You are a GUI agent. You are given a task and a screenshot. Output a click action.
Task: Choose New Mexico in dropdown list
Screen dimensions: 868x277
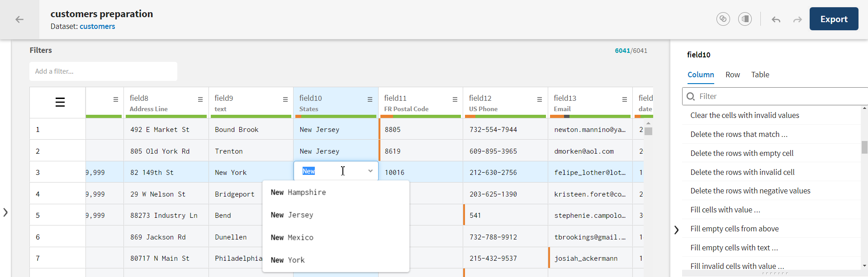coord(292,237)
